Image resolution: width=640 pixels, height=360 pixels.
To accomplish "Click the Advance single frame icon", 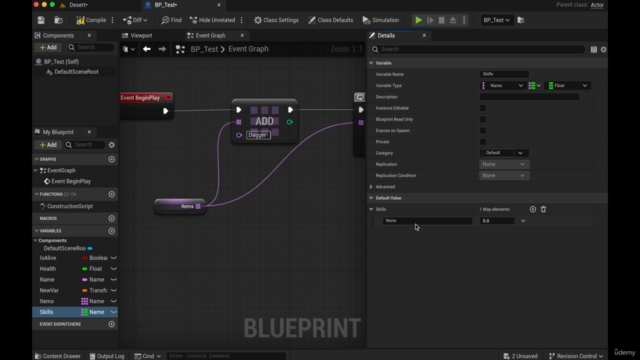I will (430, 20).
